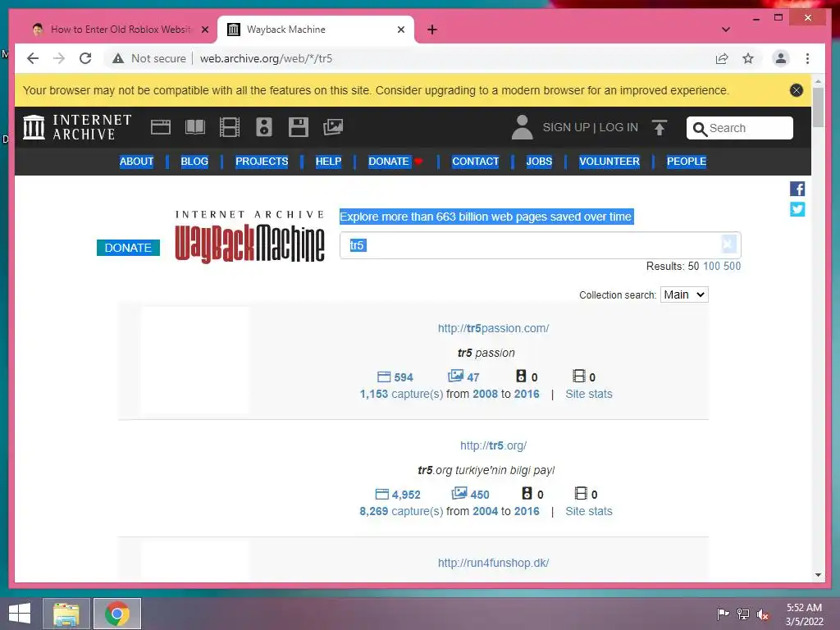Open Internet Archive video film icon
Screen dimensions: 840x630
click(x=230, y=127)
